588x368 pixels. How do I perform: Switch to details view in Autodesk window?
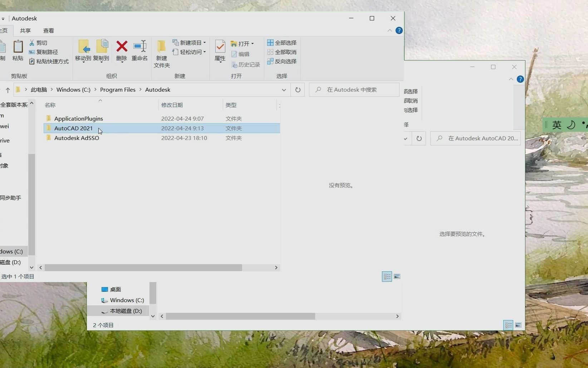(387, 276)
